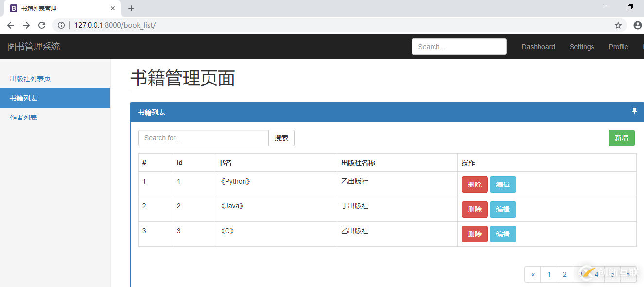Click the green 新增 button
This screenshot has height=287, width=644.
(x=621, y=138)
